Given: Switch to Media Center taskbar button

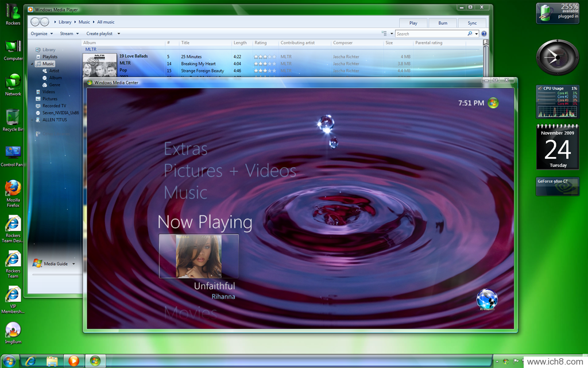Looking at the screenshot, I should (x=95, y=361).
